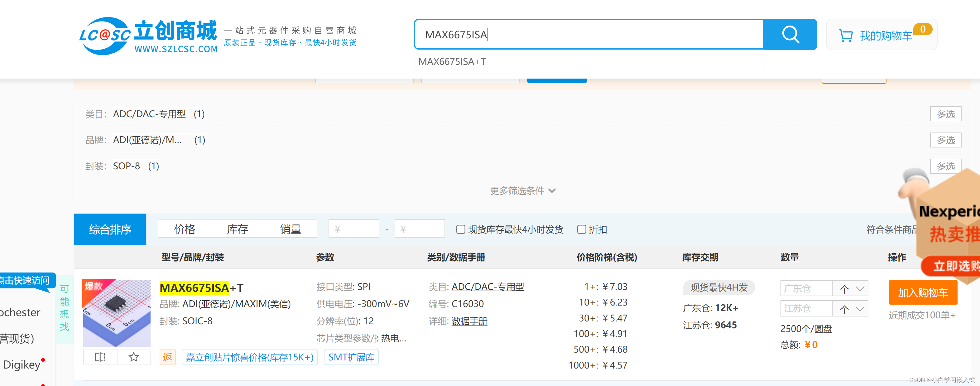Open the shopping cart icon
Image resolution: width=980 pixels, height=386 pixels.
tap(845, 36)
